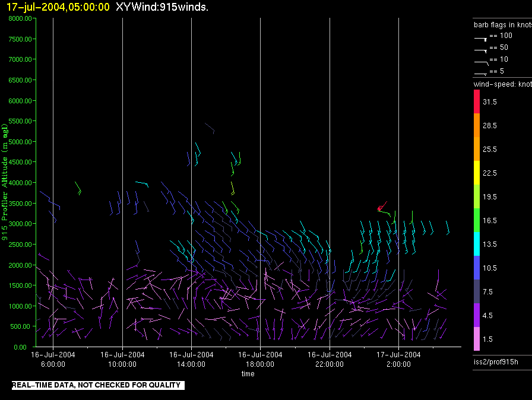Click the 2500.00 altitude axis label
532x400 pixels.
coord(20,245)
